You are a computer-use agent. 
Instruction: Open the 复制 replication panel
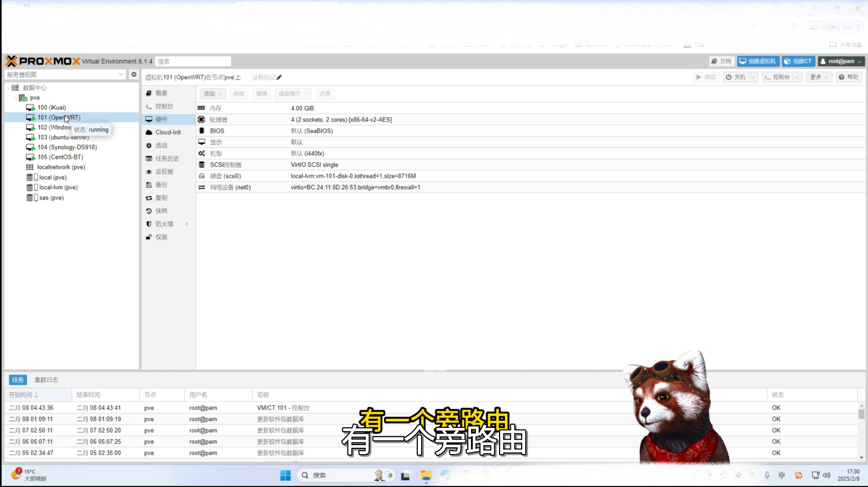click(161, 198)
